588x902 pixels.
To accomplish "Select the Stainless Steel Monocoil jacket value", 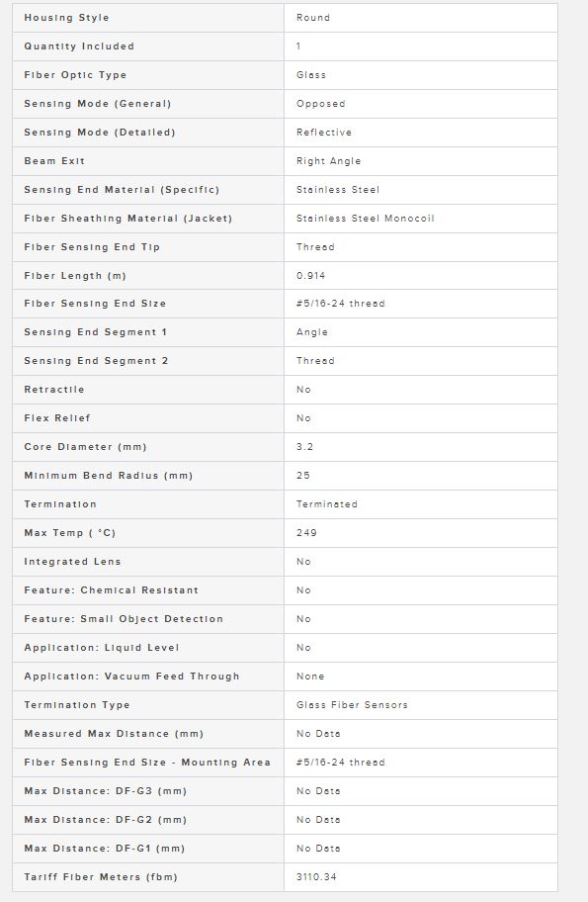I will tap(365, 219).
